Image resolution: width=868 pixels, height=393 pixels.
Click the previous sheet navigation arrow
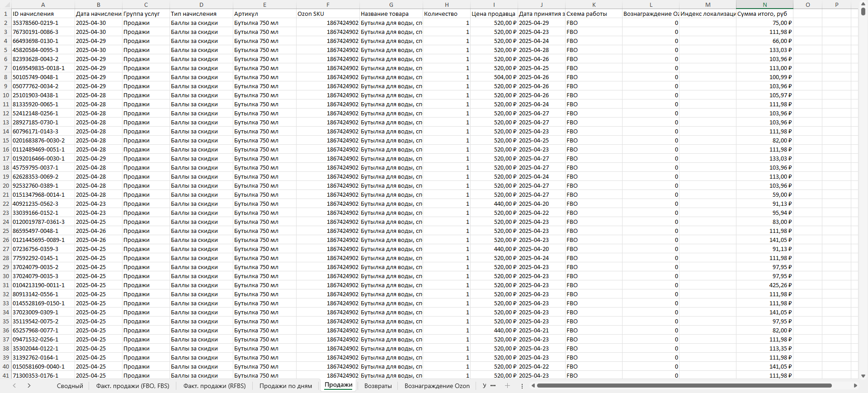coord(14,386)
